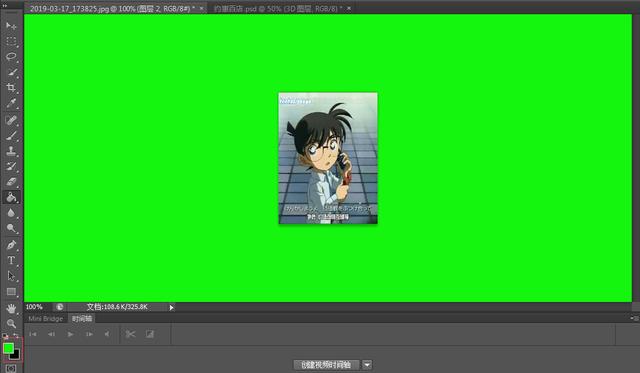Close the inactive .psd document tab

[x=349, y=8]
